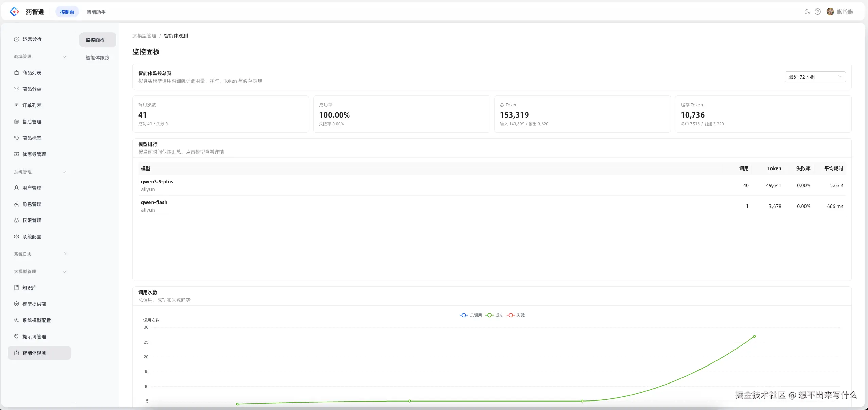Viewport: 868px width, 410px height.
Task: Click the 权限管理 lock icon
Action: tap(16, 220)
